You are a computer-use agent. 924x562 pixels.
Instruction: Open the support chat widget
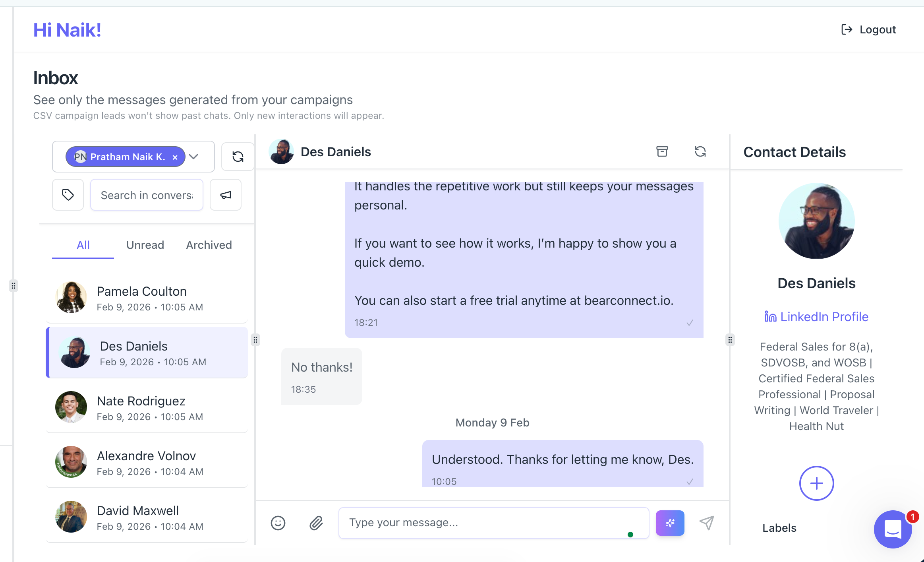pyautogui.click(x=893, y=529)
